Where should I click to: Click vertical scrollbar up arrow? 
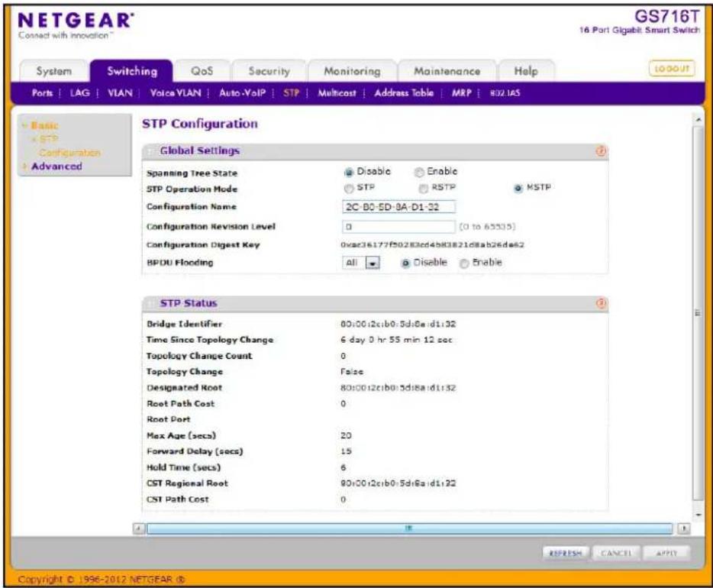698,120
